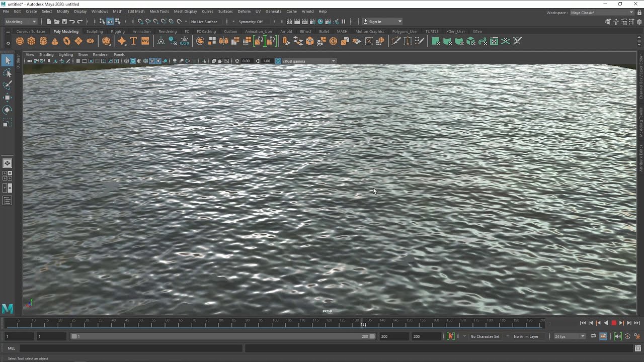
Task: Click the Redo arrow icon
Action: (x=80, y=22)
